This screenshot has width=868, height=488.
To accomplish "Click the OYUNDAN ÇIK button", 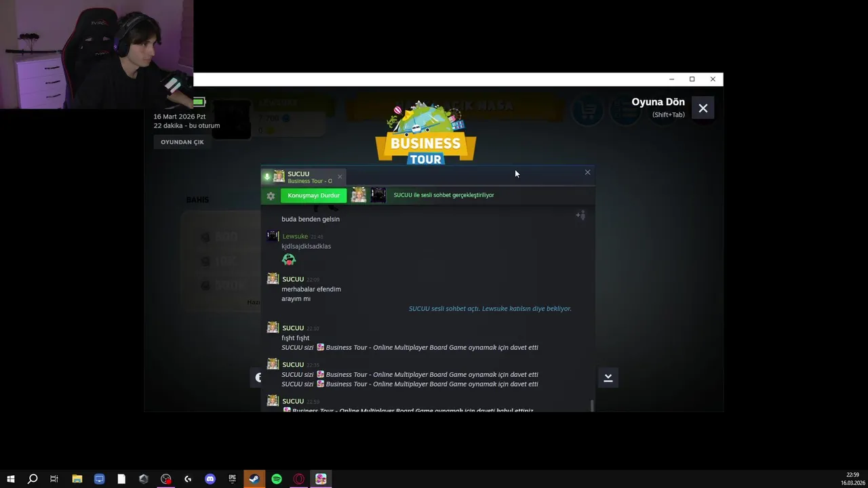I will coord(182,142).
